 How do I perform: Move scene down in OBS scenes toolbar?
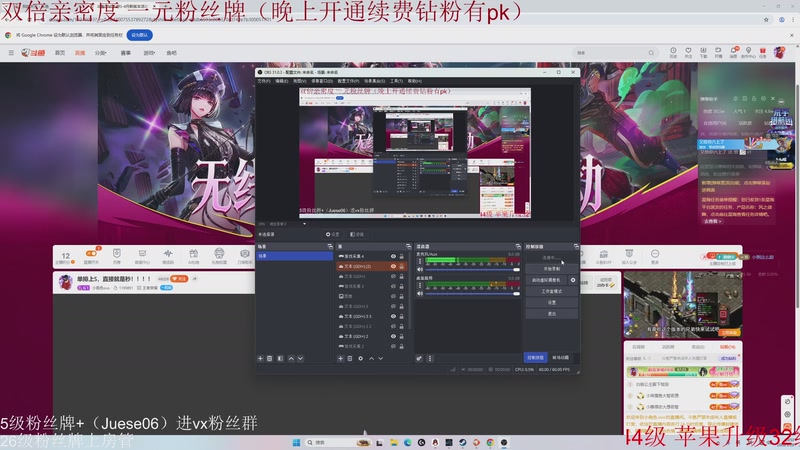point(301,358)
